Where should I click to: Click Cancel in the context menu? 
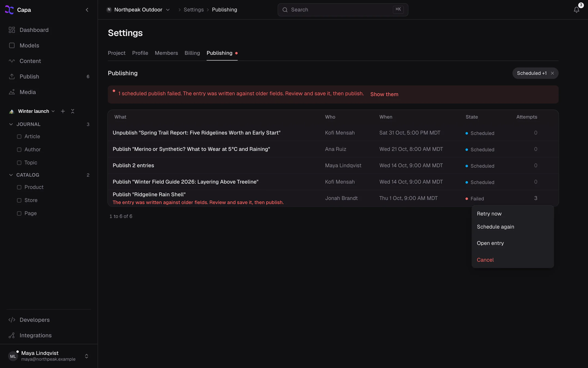(x=513, y=260)
